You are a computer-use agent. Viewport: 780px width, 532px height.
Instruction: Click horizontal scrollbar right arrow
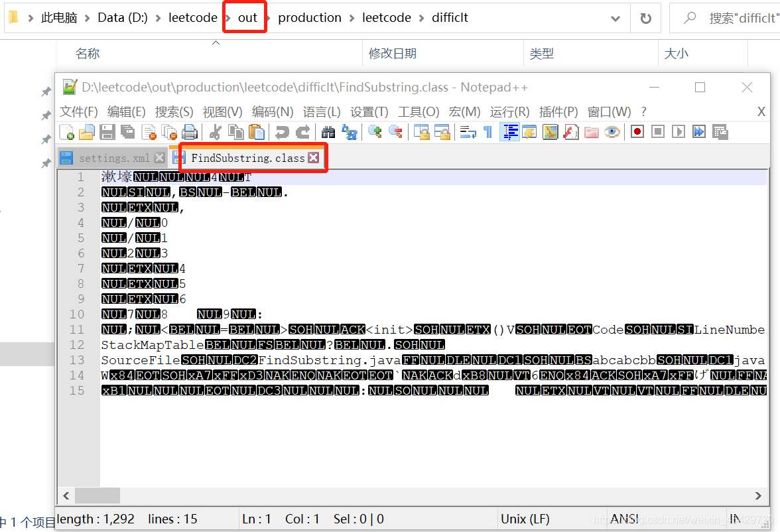758,496
